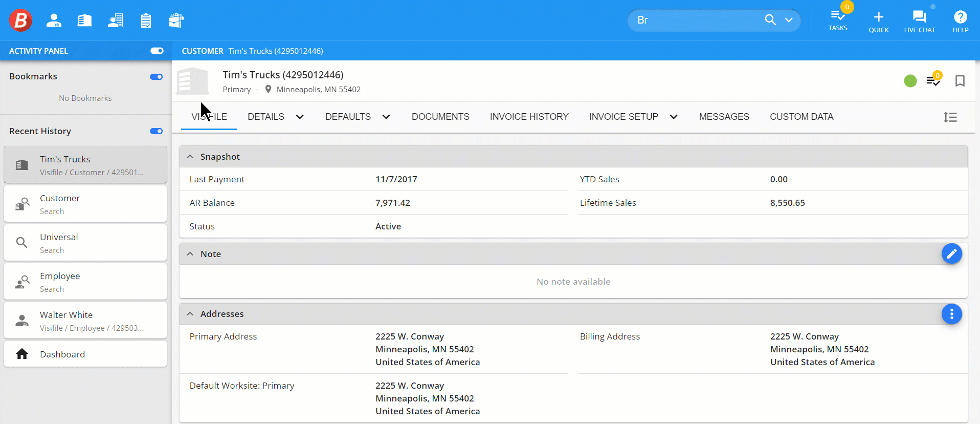The image size is (980, 424).
Task: Expand the Details tab dropdown arrow
Action: tap(300, 117)
